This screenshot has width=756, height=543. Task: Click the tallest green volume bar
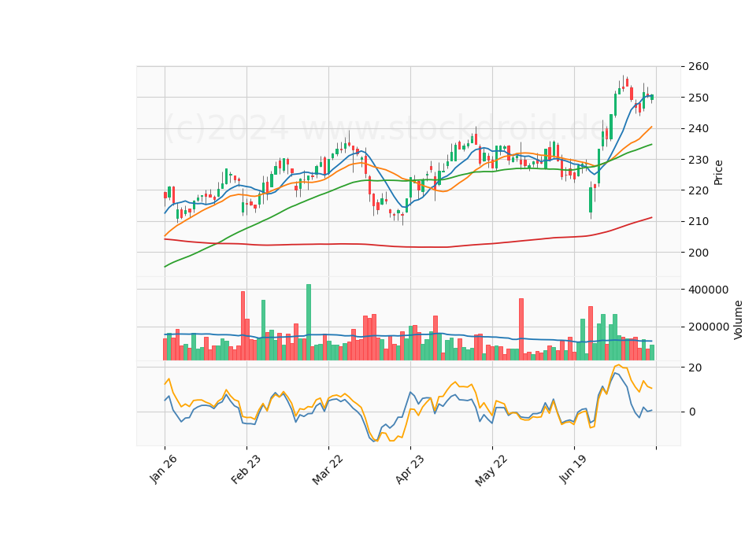coord(309,323)
